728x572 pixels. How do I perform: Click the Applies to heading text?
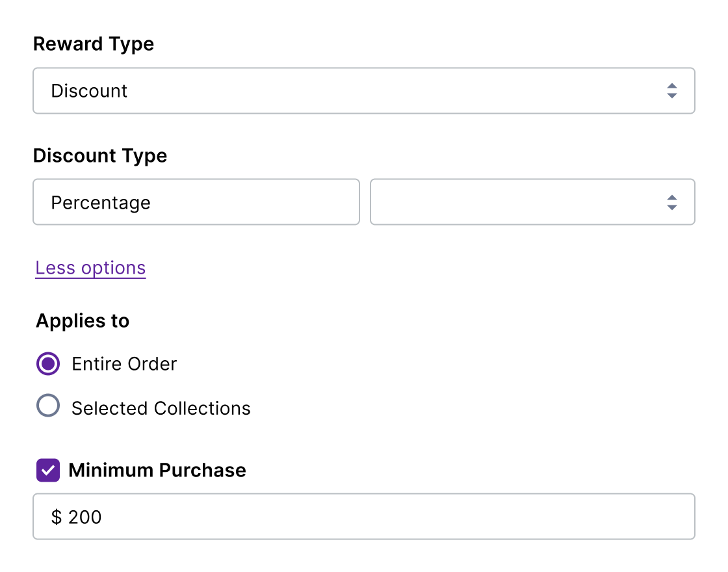pyautogui.click(x=83, y=321)
